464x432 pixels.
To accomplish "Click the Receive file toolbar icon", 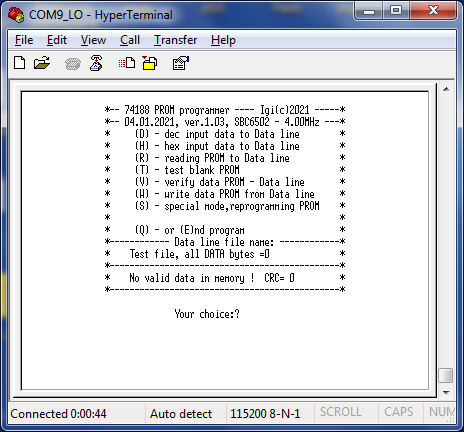I will coord(150,63).
